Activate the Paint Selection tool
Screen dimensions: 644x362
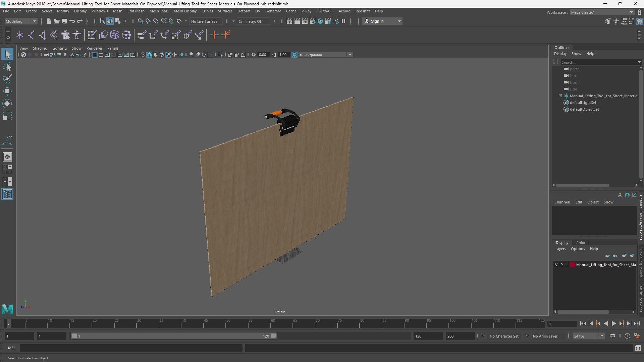(x=7, y=79)
